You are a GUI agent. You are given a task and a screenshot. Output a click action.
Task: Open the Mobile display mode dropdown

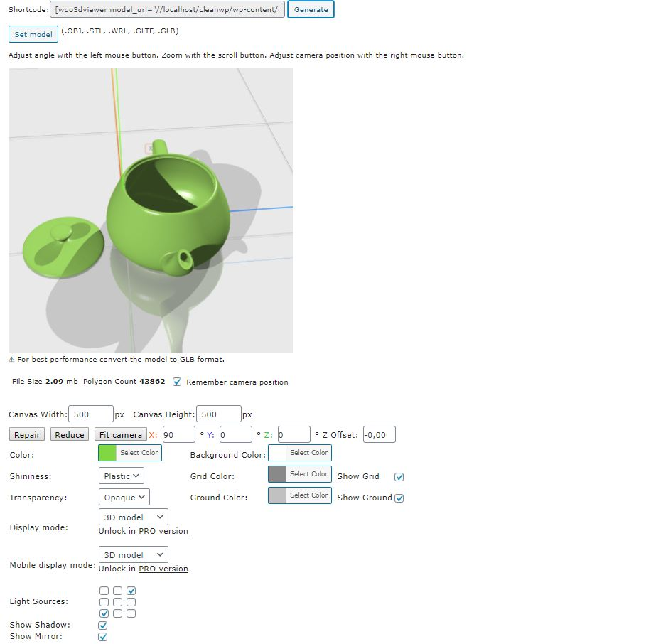coord(134,554)
